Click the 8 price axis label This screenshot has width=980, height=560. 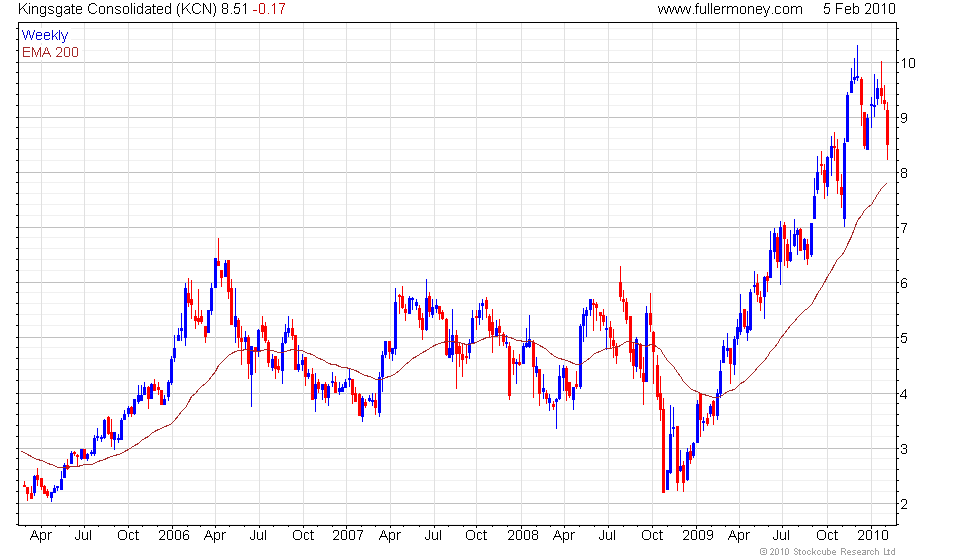(904, 173)
